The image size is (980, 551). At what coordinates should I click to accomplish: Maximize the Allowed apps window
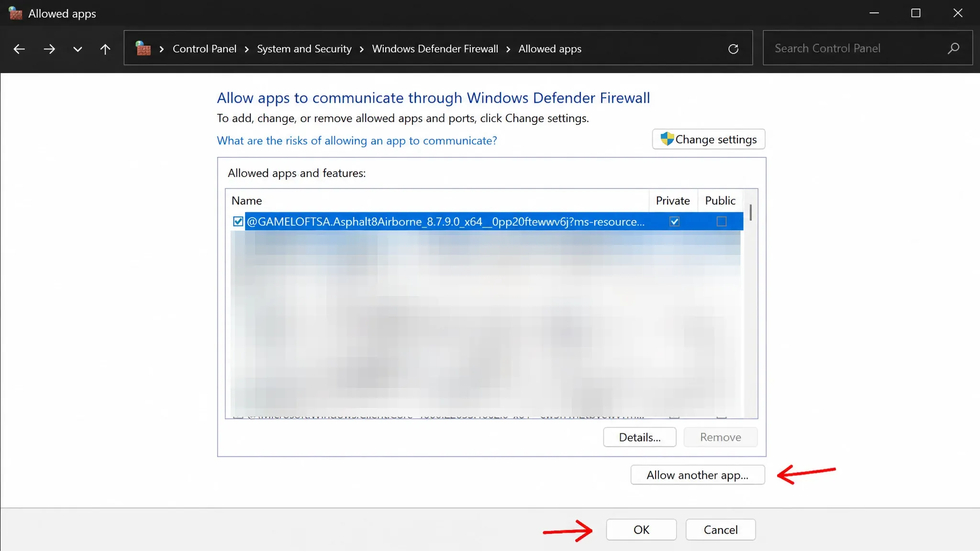tap(916, 13)
